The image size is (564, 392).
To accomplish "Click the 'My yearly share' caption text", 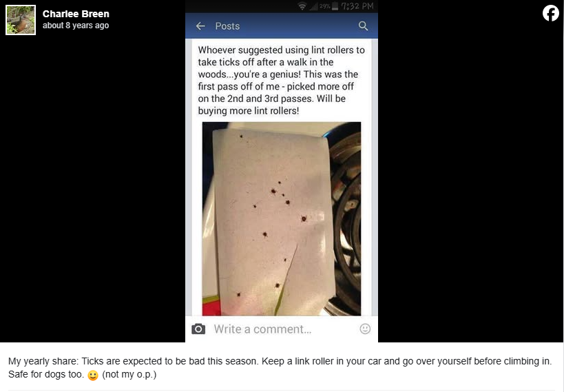I will 280,367.
